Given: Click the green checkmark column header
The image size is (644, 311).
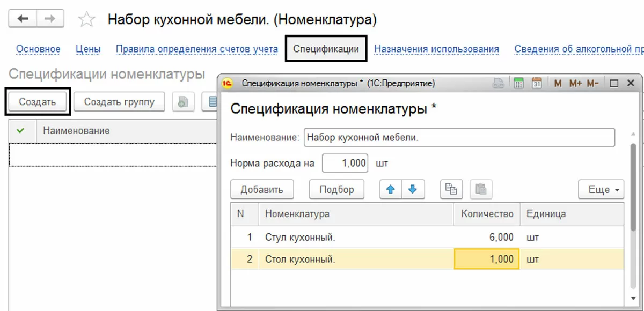Looking at the screenshot, I should 21,130.
